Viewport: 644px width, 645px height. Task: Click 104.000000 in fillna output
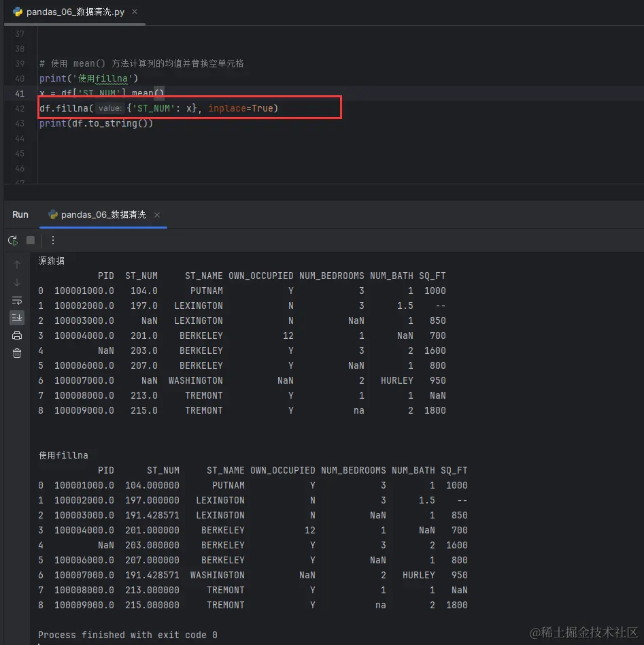coord(152,485)
